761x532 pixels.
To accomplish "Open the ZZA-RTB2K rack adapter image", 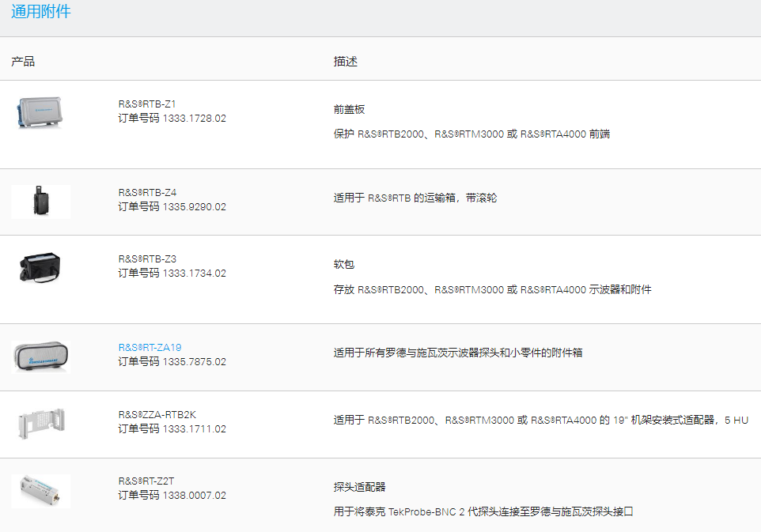I will (40, 424).
